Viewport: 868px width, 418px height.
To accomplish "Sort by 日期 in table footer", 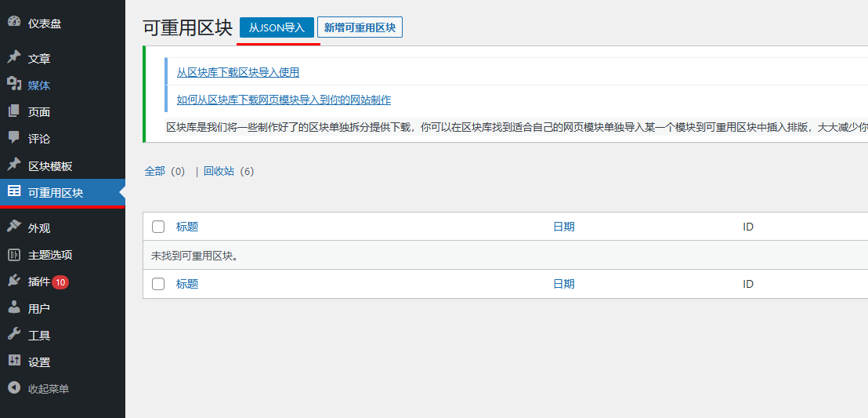I will click(563, 284).
